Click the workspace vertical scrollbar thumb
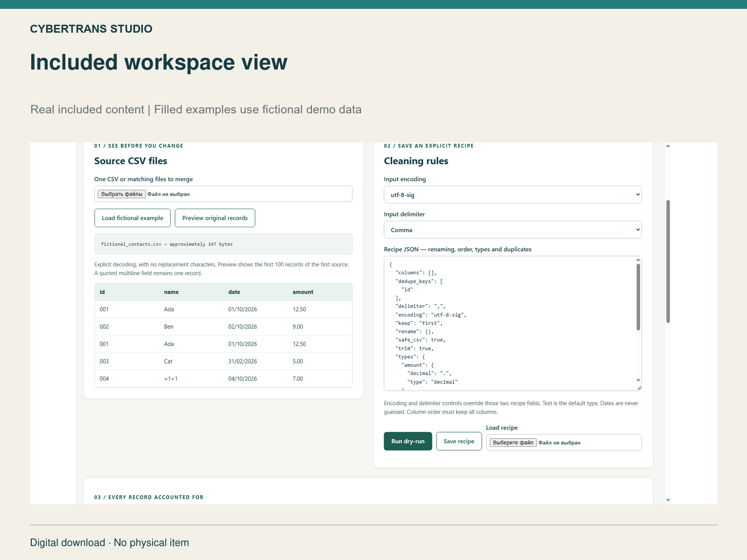This screenshot has height=560, width=747. [x=668, y=261]
